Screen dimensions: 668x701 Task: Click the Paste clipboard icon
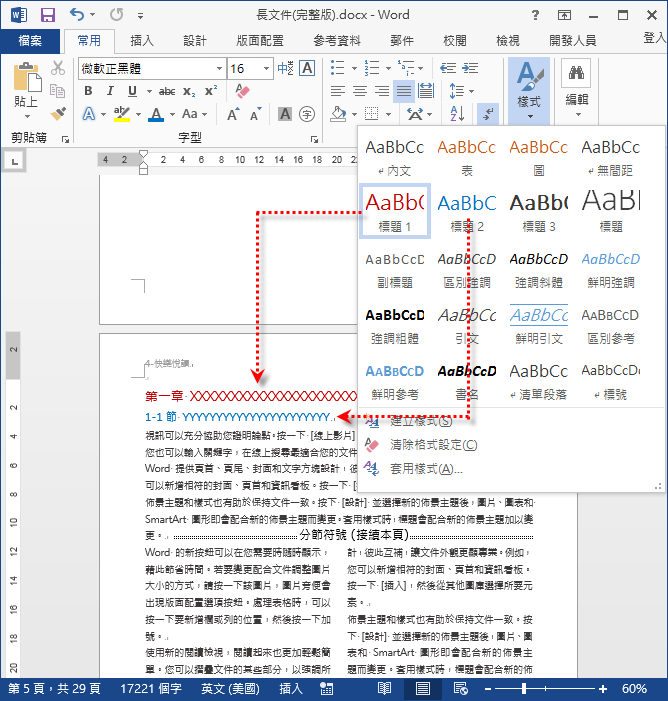[27, 77]
